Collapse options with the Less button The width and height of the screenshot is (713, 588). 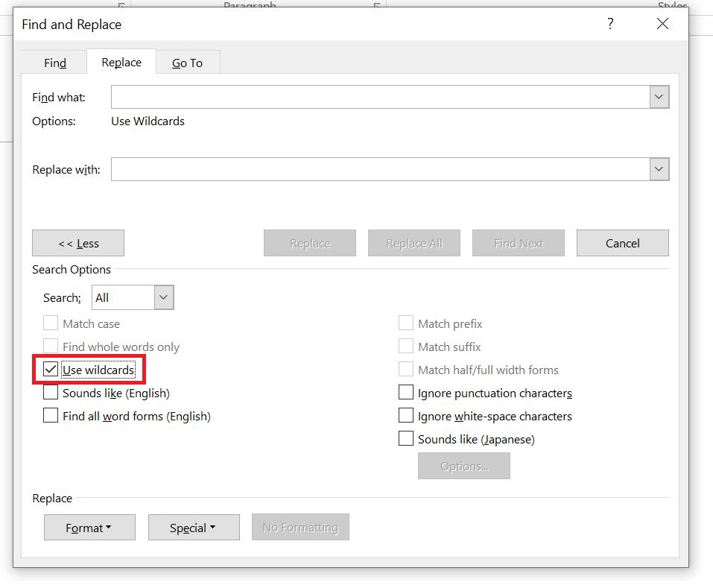(78, 243)
